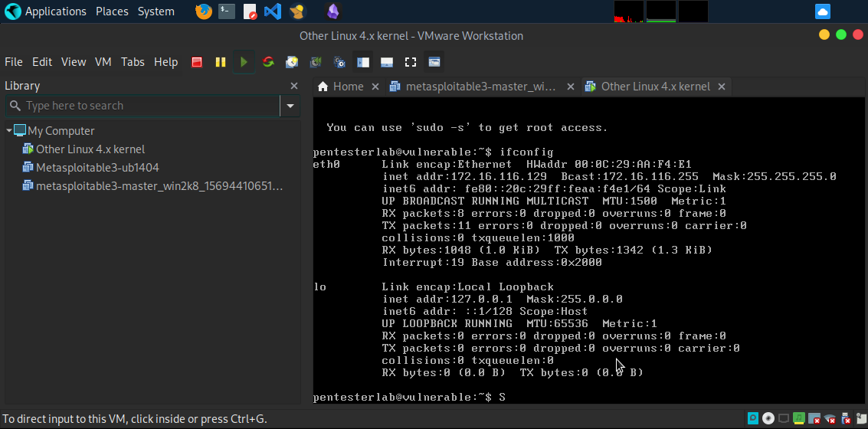Collapse the My Computer tree node

9,131
